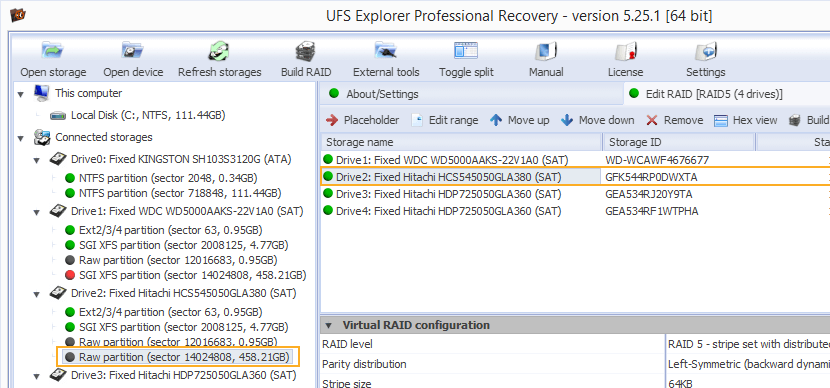Image resolution: width=830 pixels, height=388 pixels.
Task: Sort by Storage ID column header
Action: pyautogui.click(x=679, y=142)
